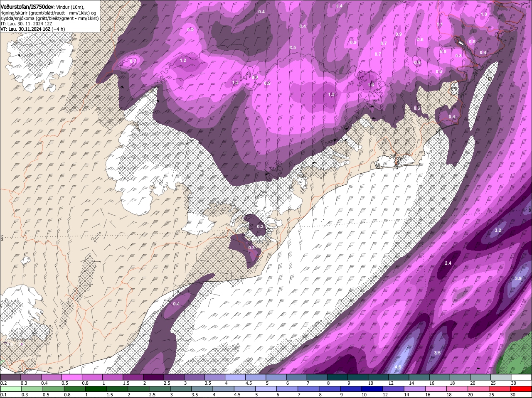Click the bright red swatch after 30 on lower scale

(521, 389)
